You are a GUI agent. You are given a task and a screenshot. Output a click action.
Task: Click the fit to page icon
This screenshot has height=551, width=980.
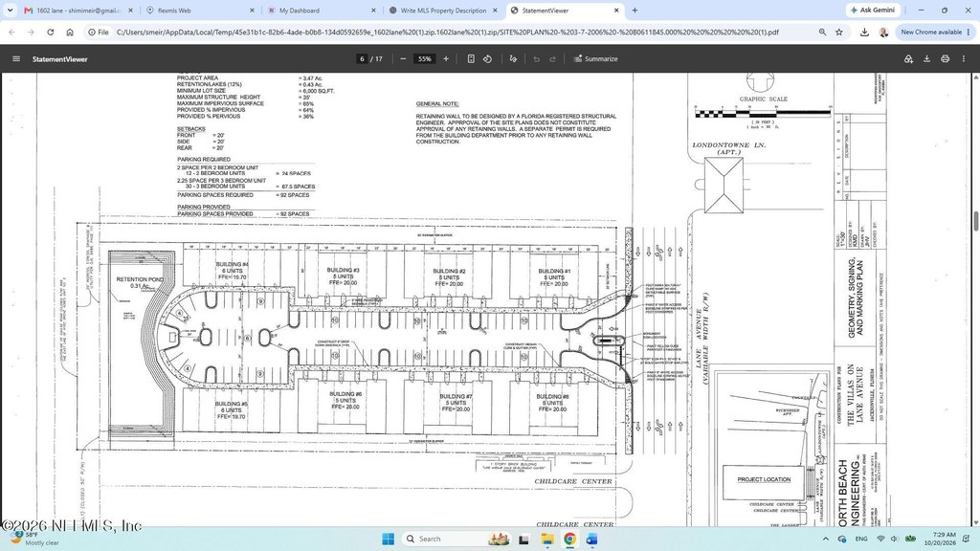tap(471, 58)
